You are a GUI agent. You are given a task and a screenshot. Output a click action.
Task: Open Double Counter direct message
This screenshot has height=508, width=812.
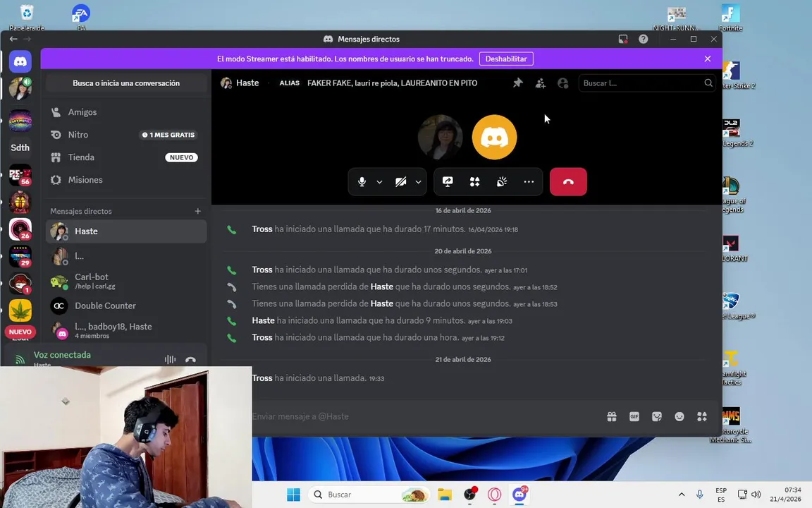(x=126, y=306)
